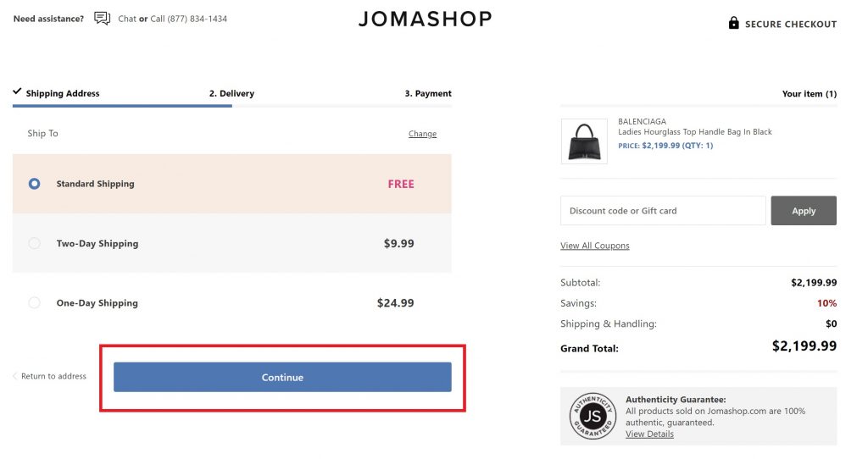This screenshot has height=459, width=868.
Task: Click the Shipping Address checkmark icon
Action: [17, 91]
